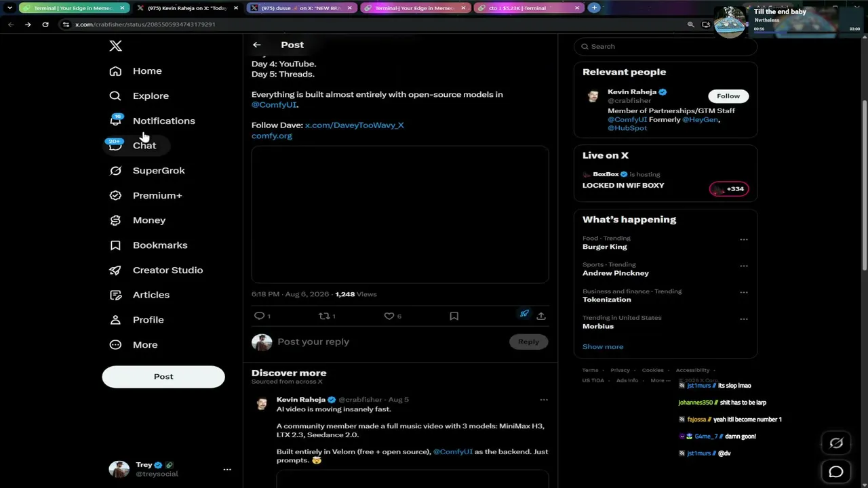868x488 pixels.
Task: Click the Privacy footer link
Action: pyautogui.click(x=620, y=370)
